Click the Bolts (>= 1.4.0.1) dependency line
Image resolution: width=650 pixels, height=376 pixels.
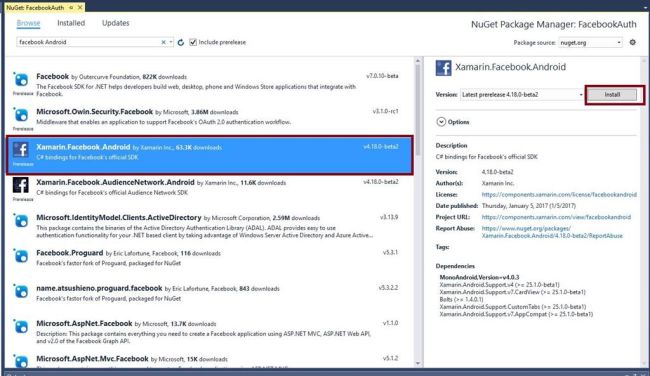click(x=461, y=299)
